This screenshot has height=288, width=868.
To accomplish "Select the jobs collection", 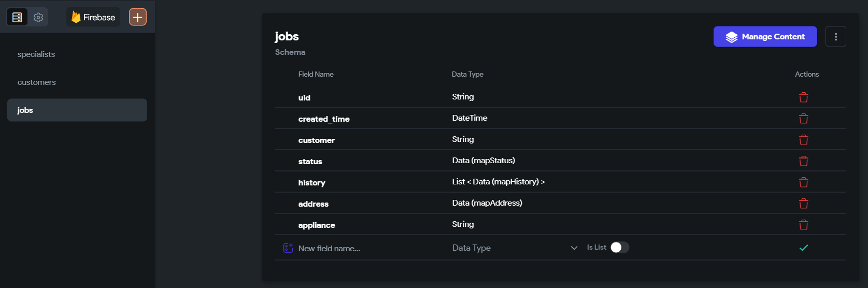I will coord(77,110).
